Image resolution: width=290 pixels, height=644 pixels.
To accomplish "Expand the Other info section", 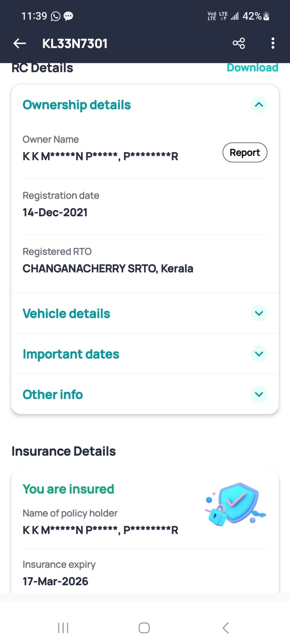I will tap(259, 394).
